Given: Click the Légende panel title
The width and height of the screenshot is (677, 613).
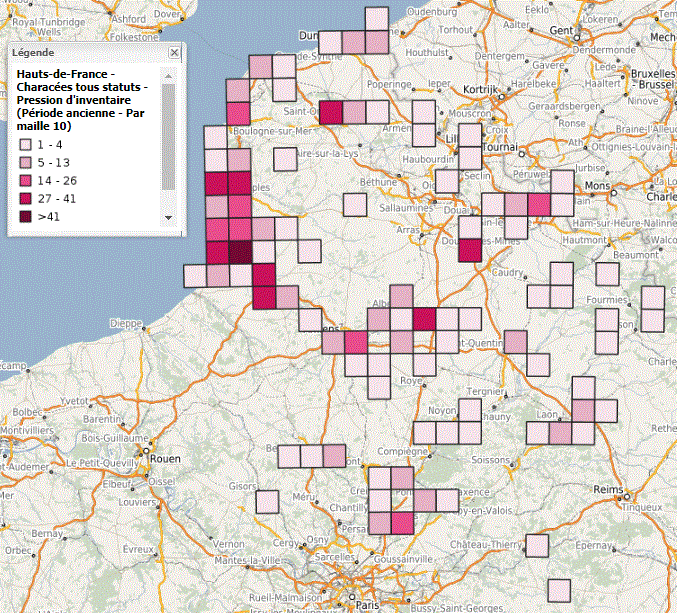Looking at the screenshot, I should (x=33, y=52).
